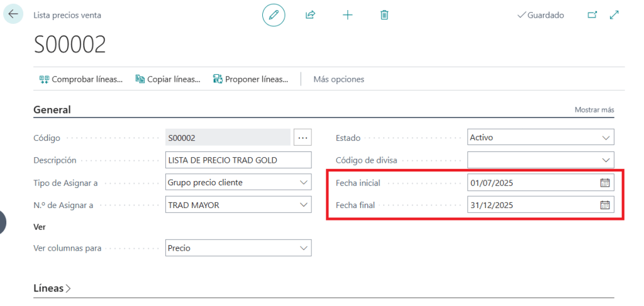Image resolution: width=644 pixels, height=306 pixels.
Task: Open the share icon menu
Action: click(310, 15)
